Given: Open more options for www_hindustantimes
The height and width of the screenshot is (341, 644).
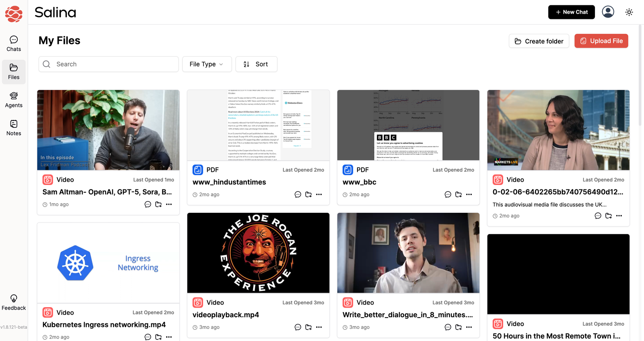Looking at the screenshot, I should (319, 194).
